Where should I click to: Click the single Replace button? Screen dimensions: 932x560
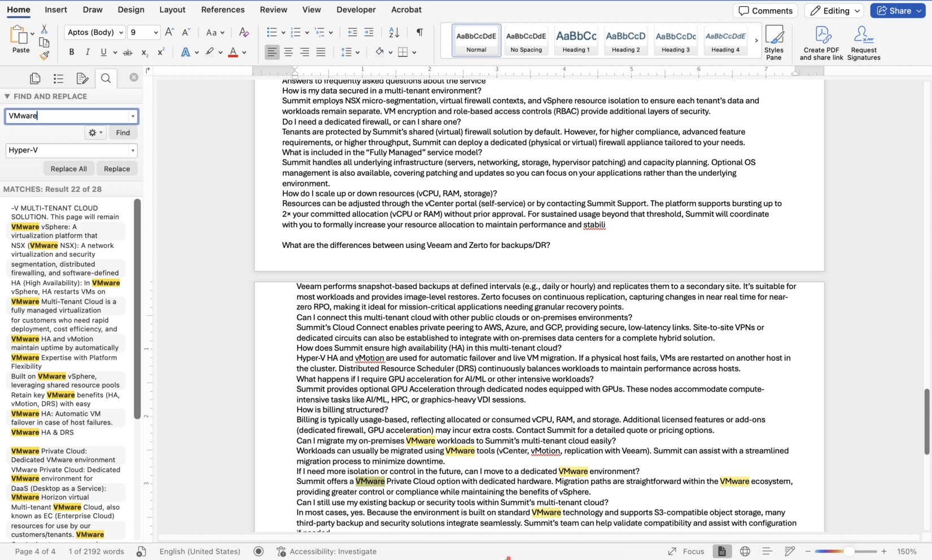pos(117,169)
